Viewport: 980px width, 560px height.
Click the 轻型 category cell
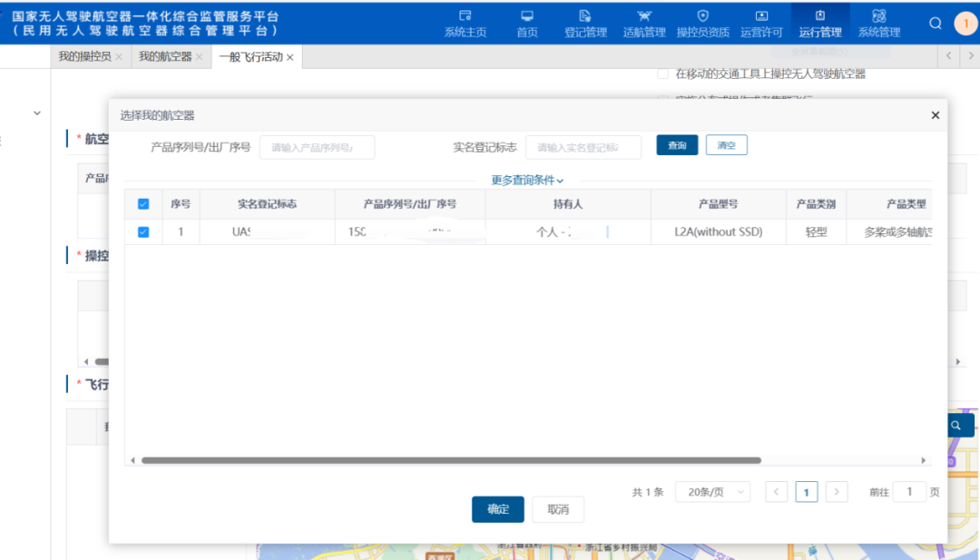(x=816, y=231)
